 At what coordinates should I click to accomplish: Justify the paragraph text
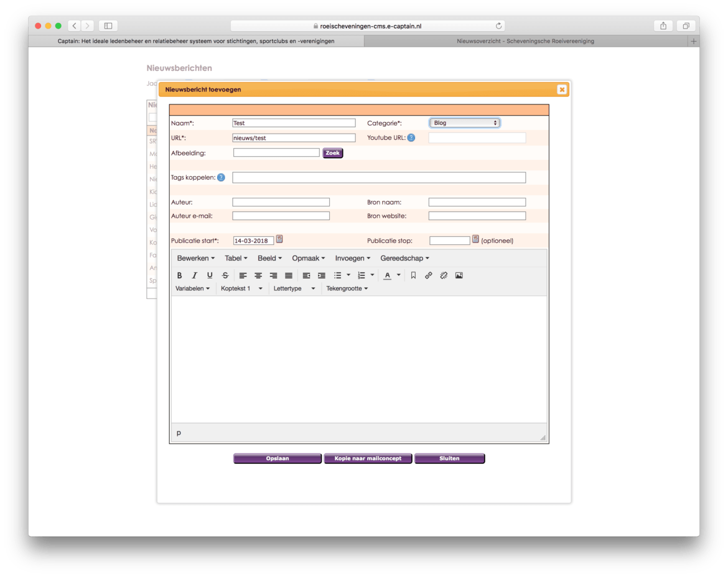(289, 275)
